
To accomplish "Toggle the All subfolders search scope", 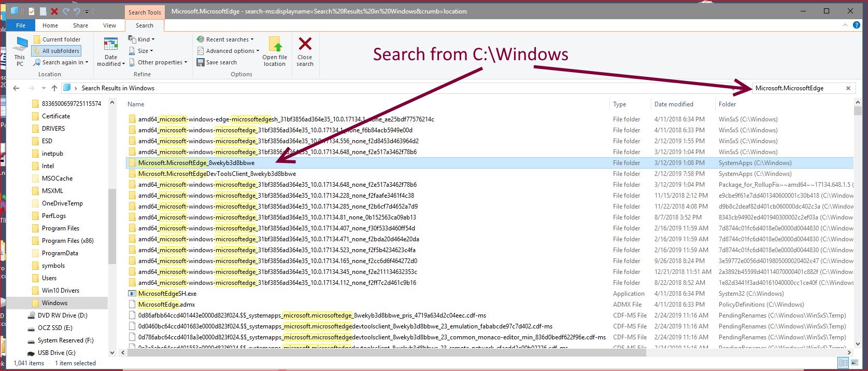I will coord(57,51).
